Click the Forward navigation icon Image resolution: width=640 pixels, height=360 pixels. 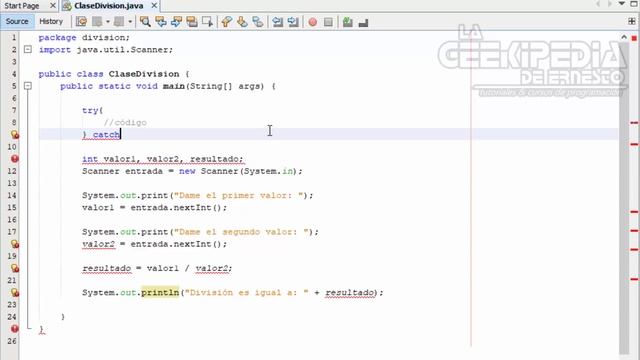pyautogui.click(x=119, y=22)
